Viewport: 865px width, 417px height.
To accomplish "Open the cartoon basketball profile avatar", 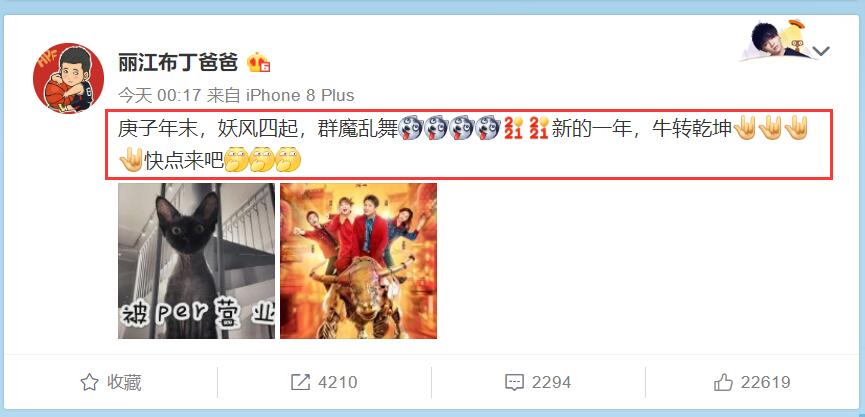I will pos(68,78).
